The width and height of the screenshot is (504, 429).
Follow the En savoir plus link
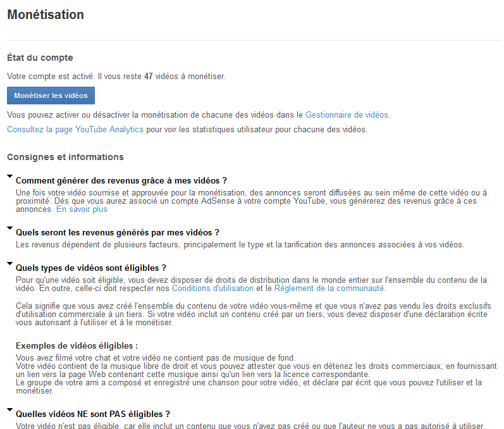coord(82,209)
